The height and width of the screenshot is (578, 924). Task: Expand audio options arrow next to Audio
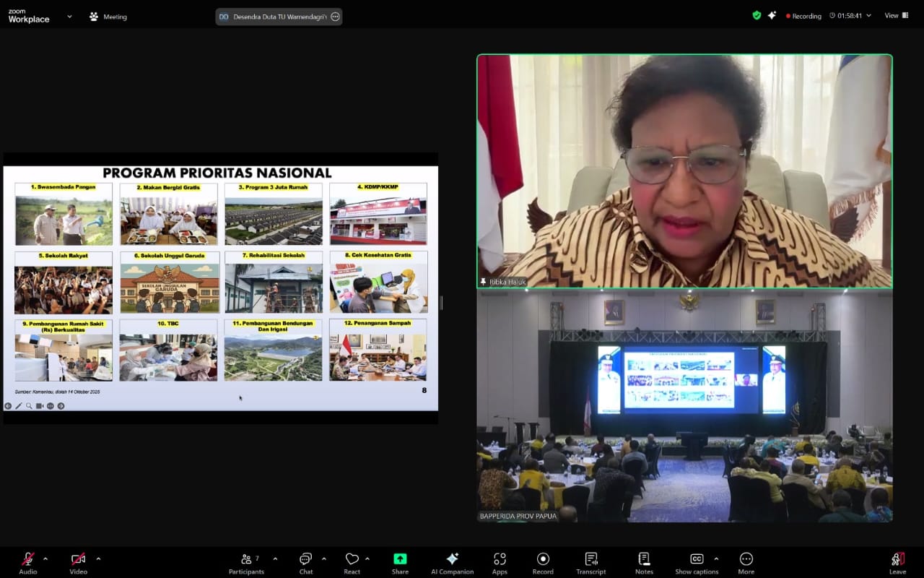(45, 558)
